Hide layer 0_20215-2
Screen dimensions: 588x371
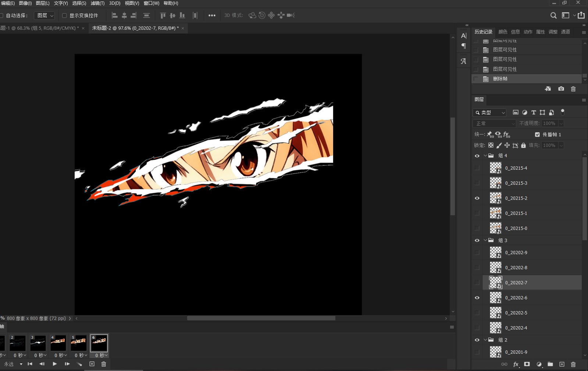pyautogui.click(x=477, y=198)
